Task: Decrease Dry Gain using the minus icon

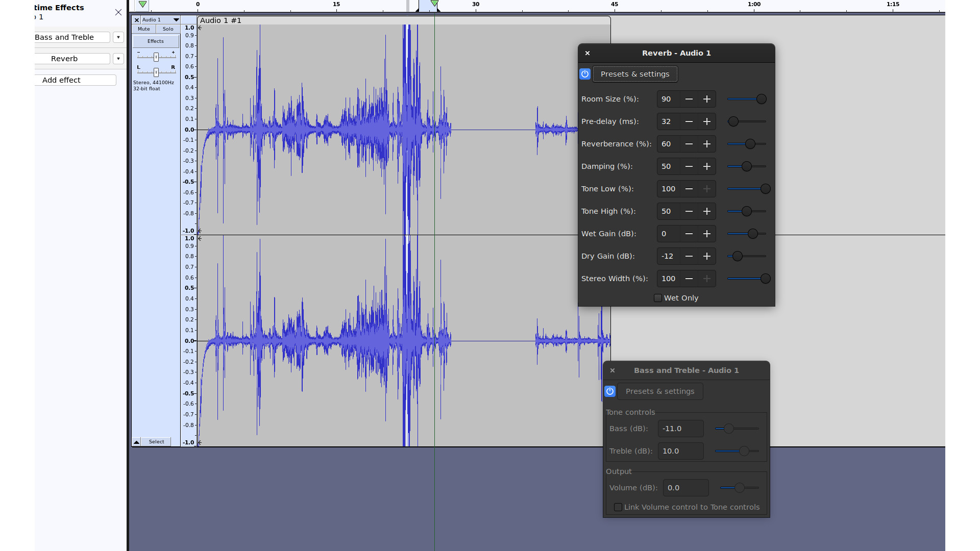Action: pyautogui.click(x=689, y=256)
